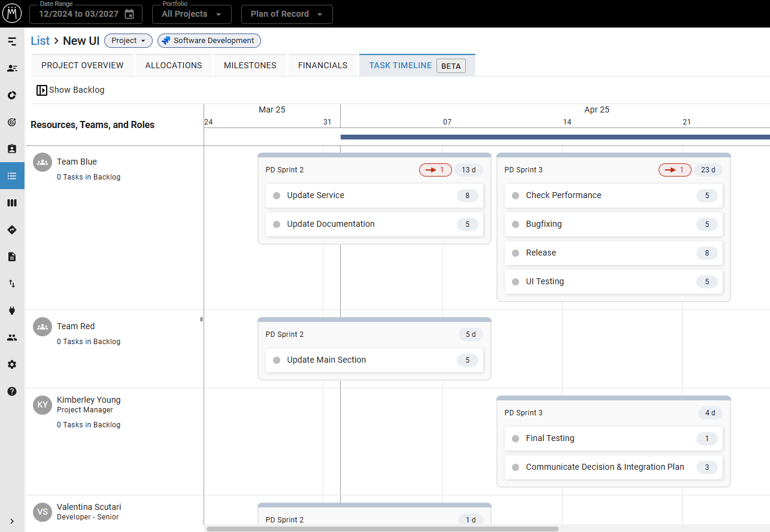Open the Plan of Record dropdown
Image resolution: width=770 pixels, height=532 pixels.
click(287, 14)
